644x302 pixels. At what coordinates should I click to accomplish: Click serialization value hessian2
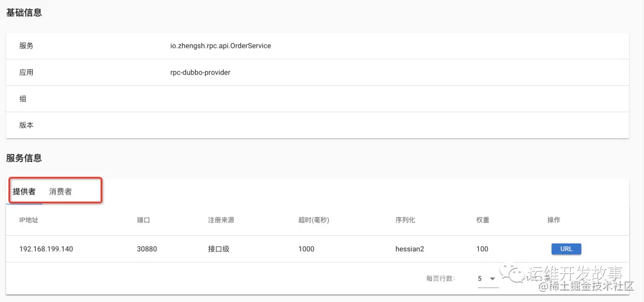(x=410, y=249)
